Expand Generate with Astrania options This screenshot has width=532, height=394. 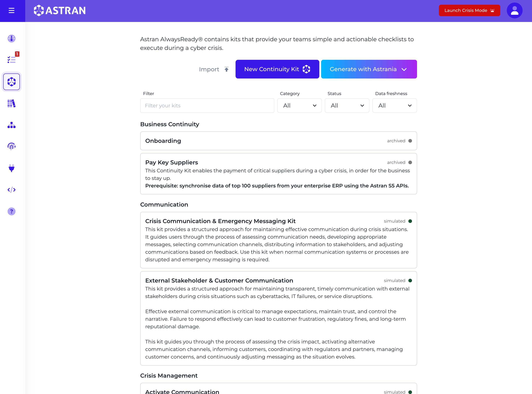(369, 69)
